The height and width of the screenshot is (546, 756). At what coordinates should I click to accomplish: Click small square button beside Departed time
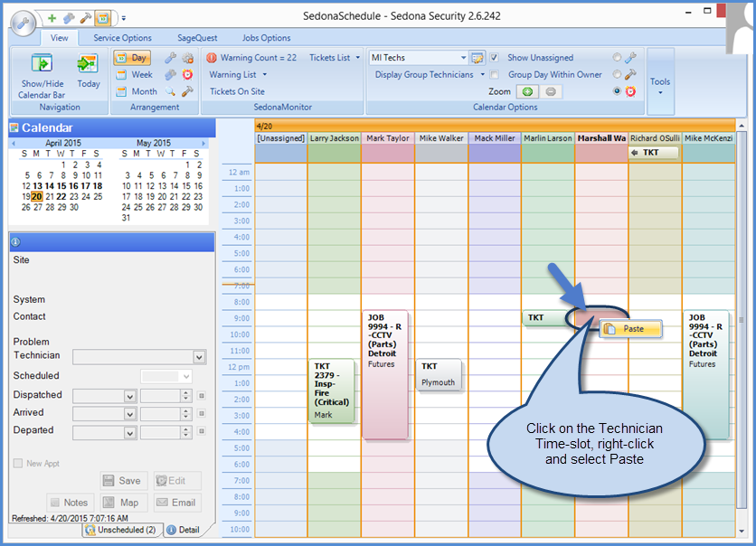(202, 431)
